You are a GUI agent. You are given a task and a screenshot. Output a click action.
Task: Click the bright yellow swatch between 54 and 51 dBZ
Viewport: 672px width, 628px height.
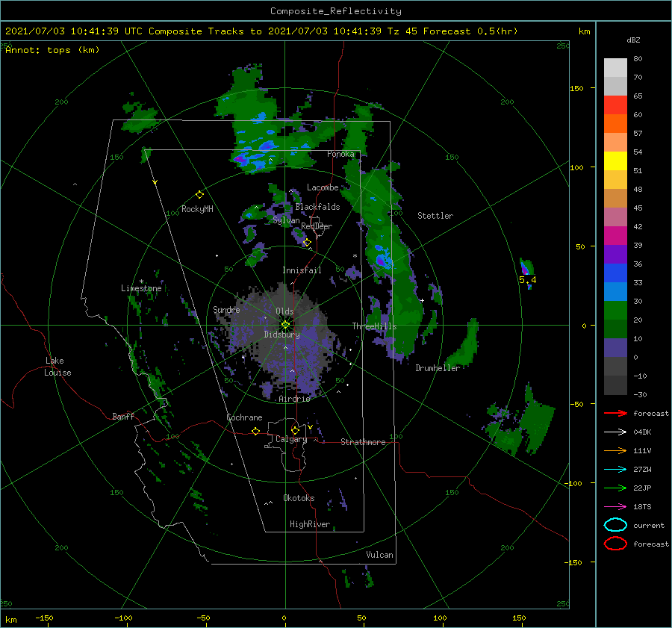(615, 161)
